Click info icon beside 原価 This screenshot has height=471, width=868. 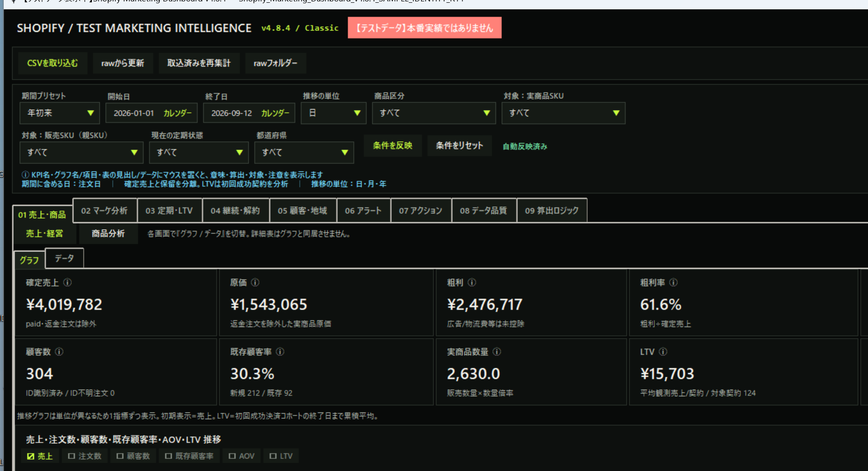(x=255, y=282)
